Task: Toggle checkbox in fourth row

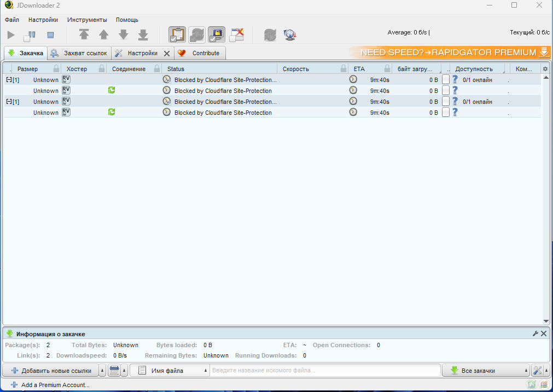Action: click(x=446, y=113)
